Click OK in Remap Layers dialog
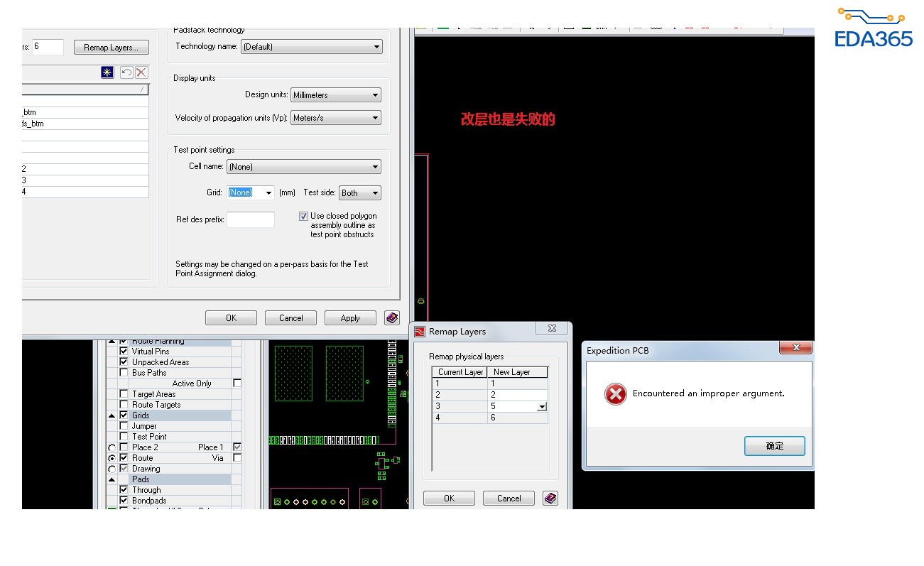 (x=449, y=499)
